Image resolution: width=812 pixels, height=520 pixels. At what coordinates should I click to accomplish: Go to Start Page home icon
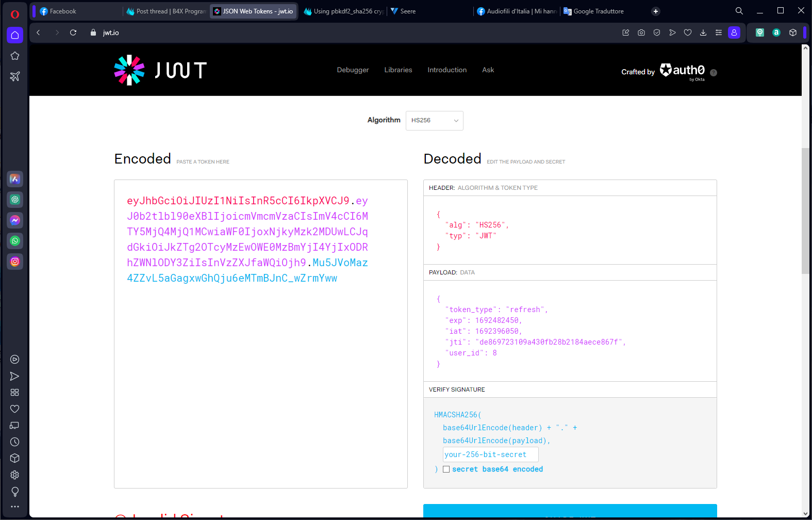15,35
